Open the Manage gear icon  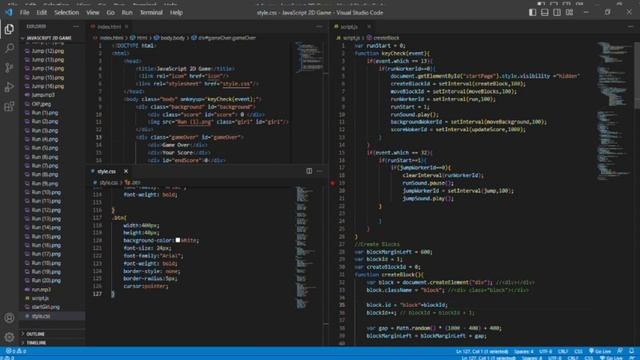click(9, 337)
